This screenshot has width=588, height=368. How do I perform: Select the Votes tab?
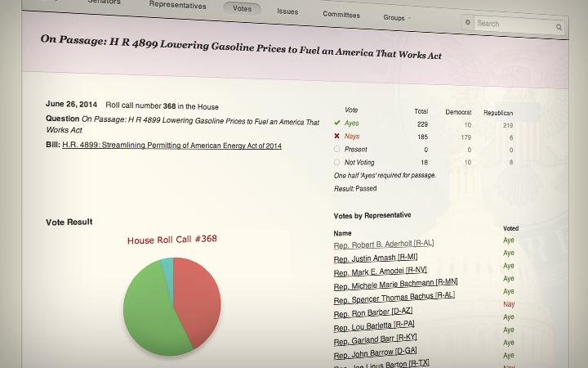point(242,8)
